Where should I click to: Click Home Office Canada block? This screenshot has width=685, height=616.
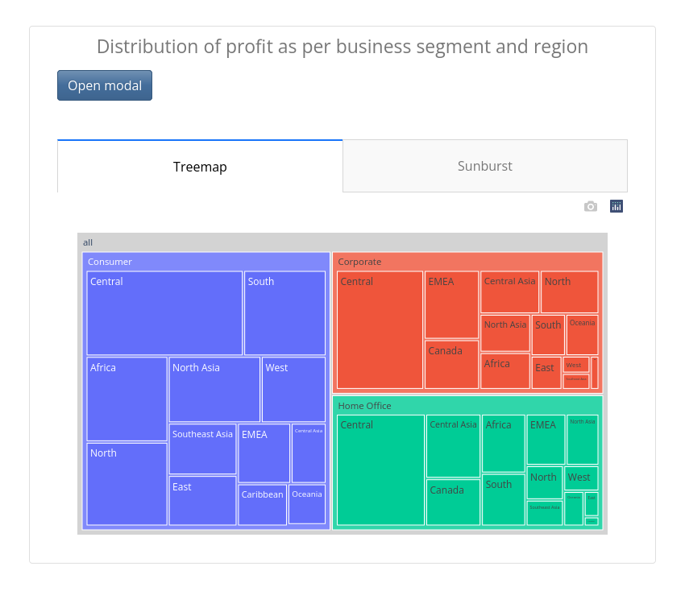pyautogui.click(x=453, y=502)
